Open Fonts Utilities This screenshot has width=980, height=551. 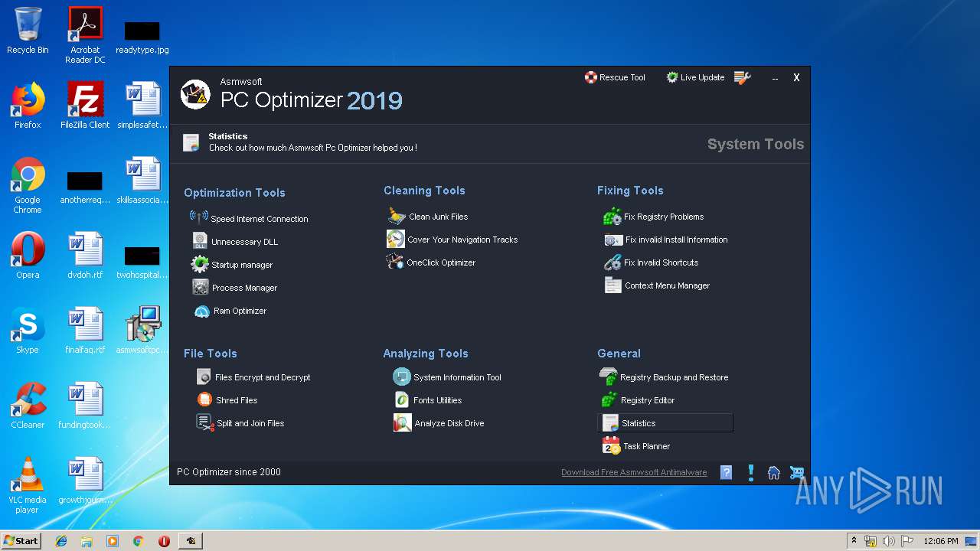click(428, 400)
